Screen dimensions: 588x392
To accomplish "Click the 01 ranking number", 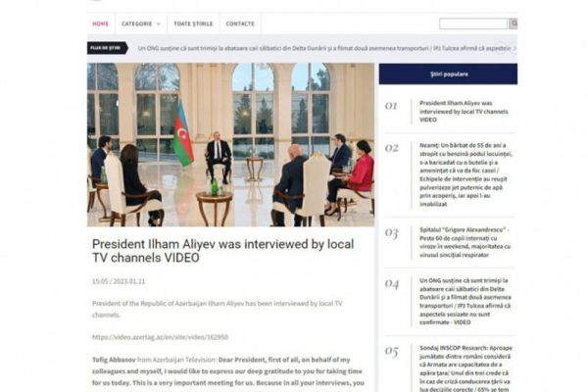I will click(391, 106).
